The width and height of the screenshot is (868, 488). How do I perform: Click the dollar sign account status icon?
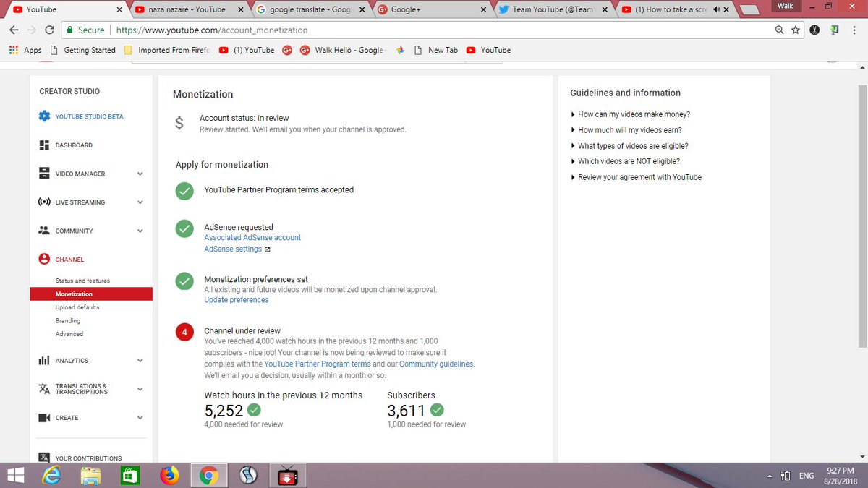(x=179, y=124)
